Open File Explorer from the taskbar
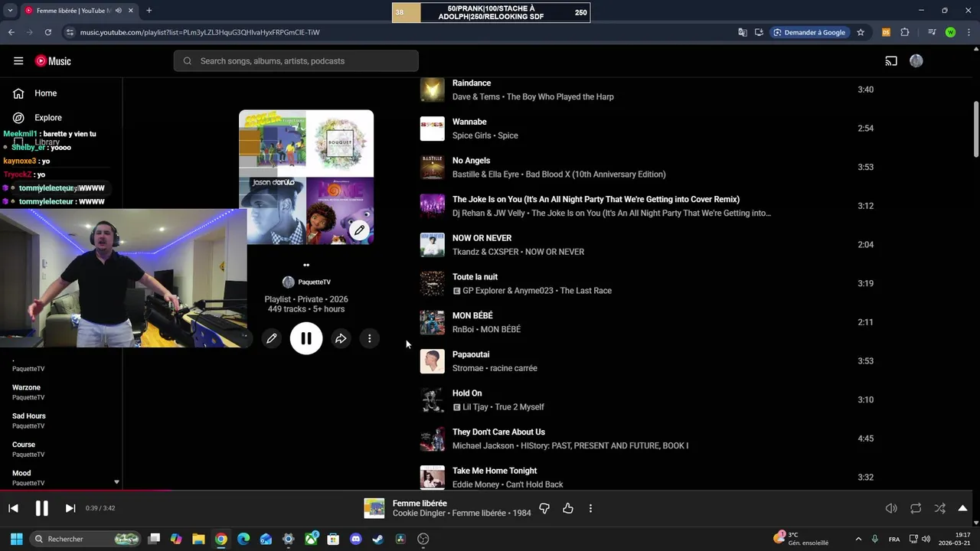 [198, 539]
